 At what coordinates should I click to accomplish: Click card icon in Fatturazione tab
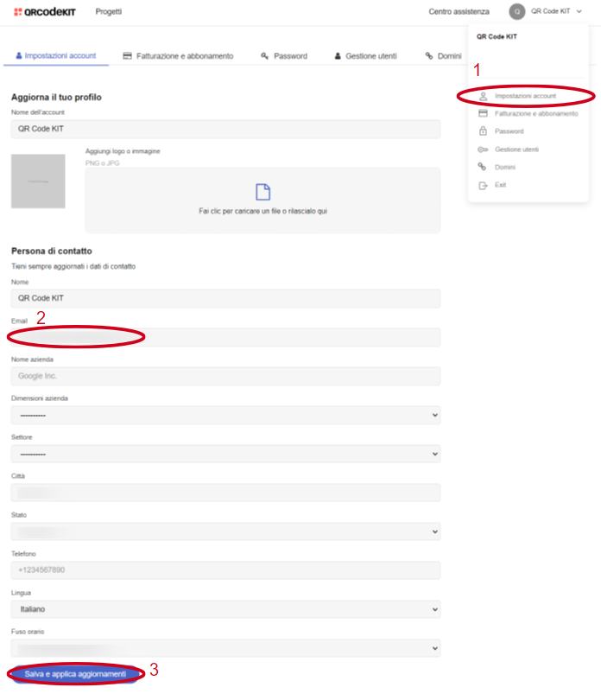click(x=127, y=56)
